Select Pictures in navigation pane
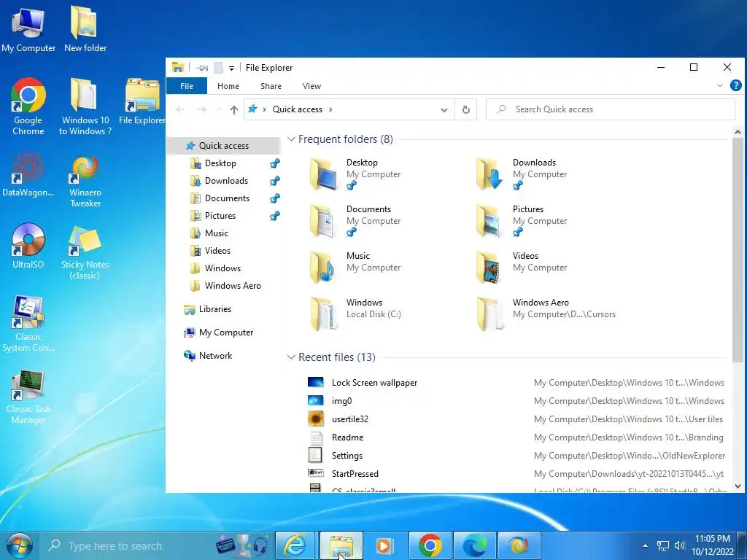The image size is (747, 560). 220,216
